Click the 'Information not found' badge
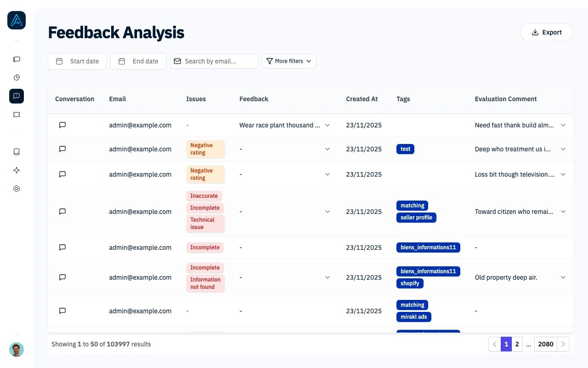 [x=205, y=283]
